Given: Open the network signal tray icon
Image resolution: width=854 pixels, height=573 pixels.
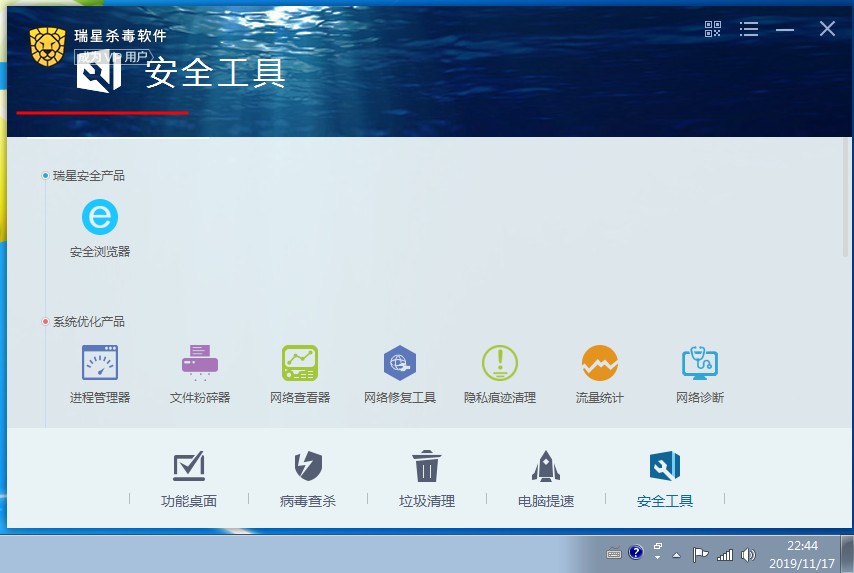Looking at the screenshot, I should [x=725, y=555].
